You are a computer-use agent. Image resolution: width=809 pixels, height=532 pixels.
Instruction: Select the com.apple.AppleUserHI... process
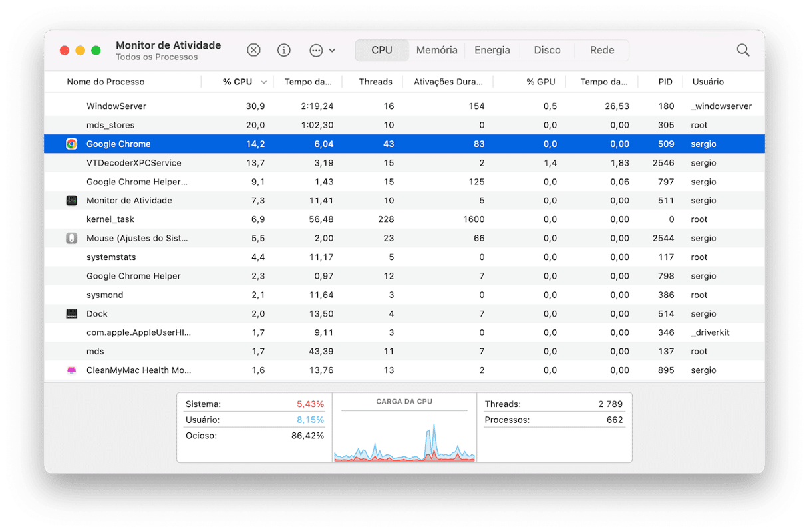[x=404, y=332]
